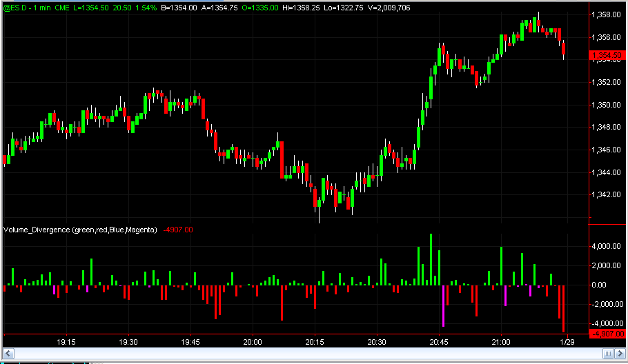Click the 1,356.00 price axis label
Screen dimensions: 628x364
606,37
